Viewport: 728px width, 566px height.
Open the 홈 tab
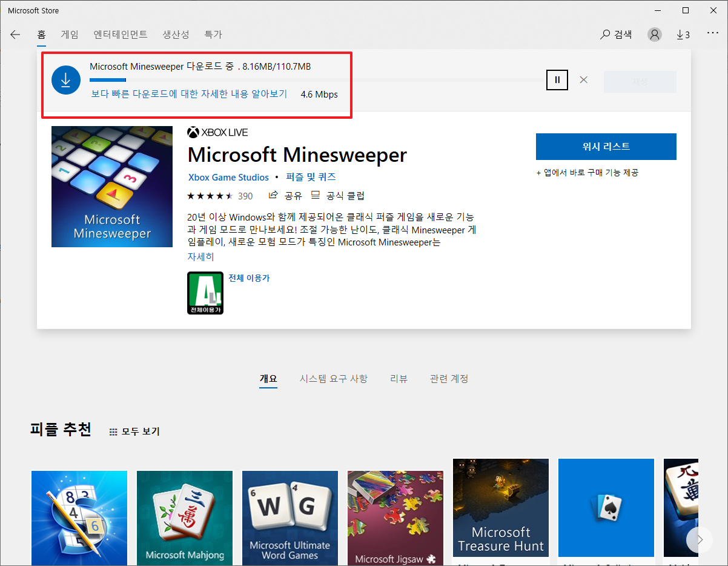41,35
